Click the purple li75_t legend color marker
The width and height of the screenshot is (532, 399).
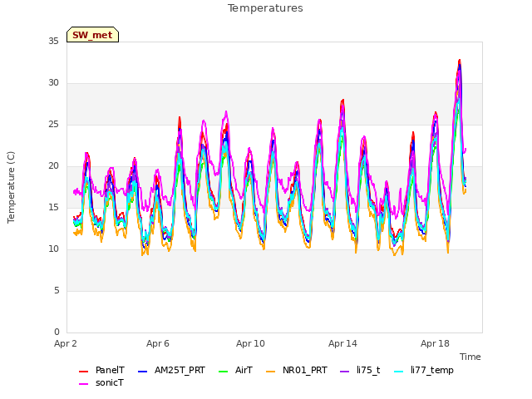pos(345,372)
